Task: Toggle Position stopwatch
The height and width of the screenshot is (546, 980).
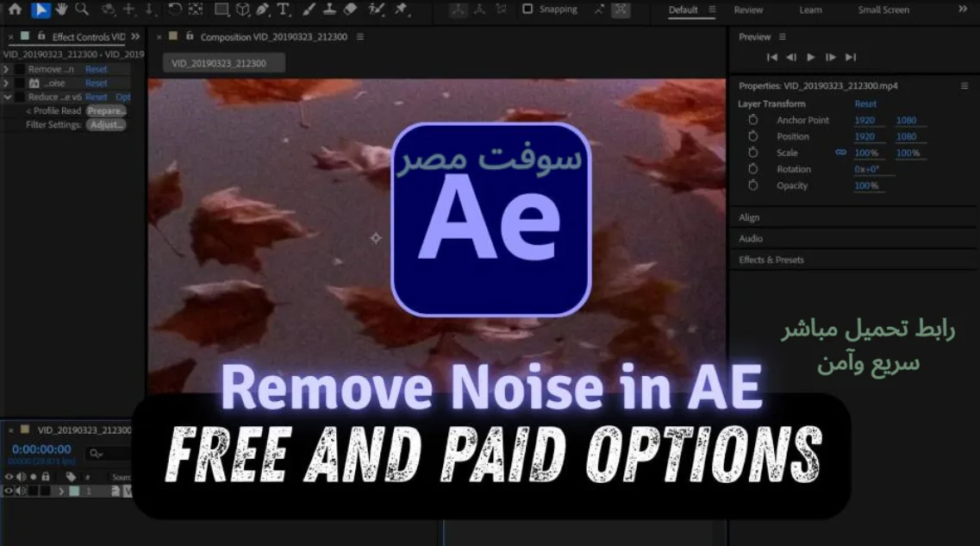Action: tap(753, 135)
